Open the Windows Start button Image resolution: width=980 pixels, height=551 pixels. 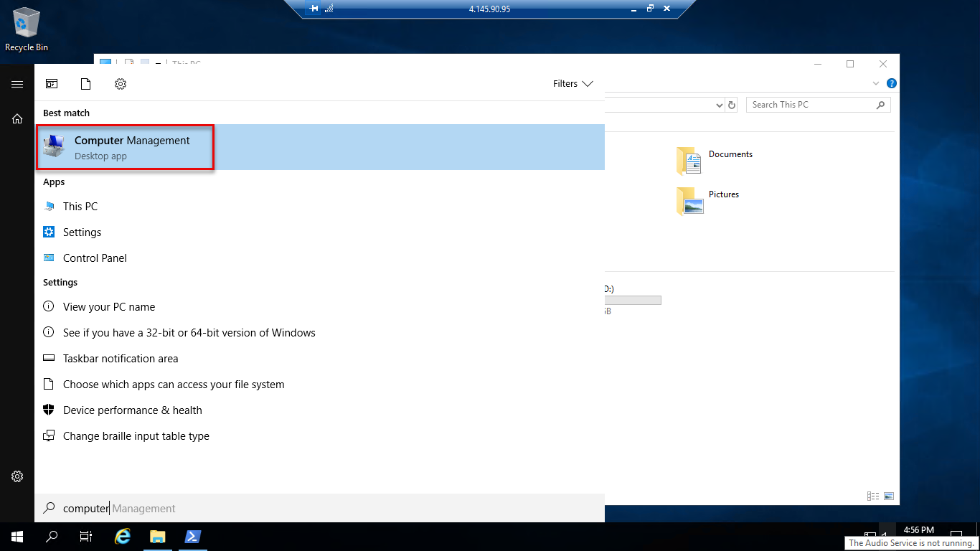(x=17, y=537)
